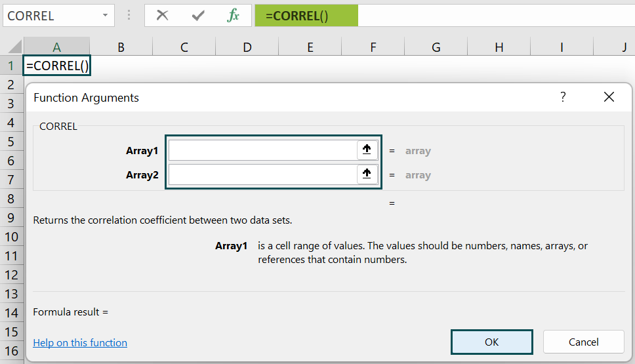Select row 1 header
The height and width of the screenshot is (364, 635).
point(11,66)
